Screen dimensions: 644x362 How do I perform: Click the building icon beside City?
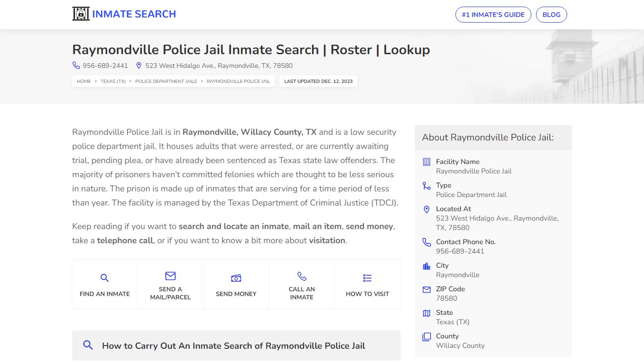click(426, 266)
